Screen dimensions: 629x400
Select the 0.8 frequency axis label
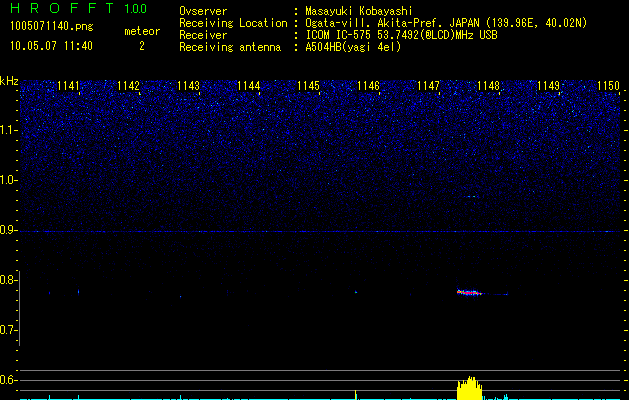(x=9, y=280)
